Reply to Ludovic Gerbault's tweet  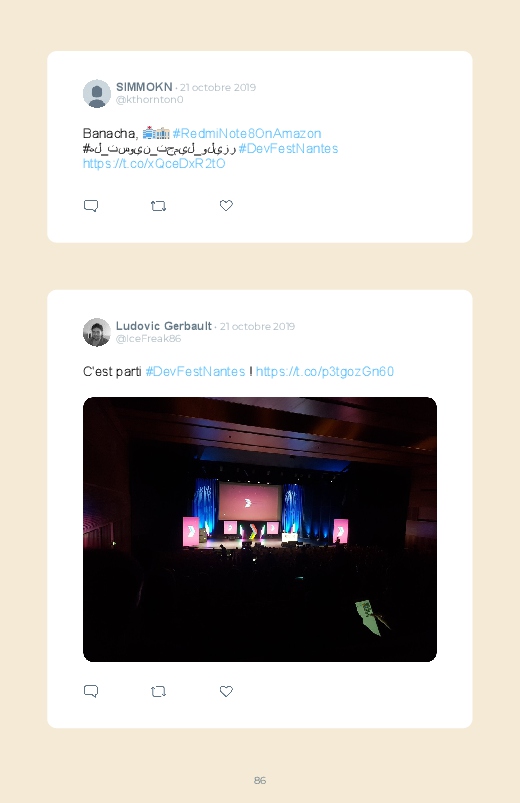point(91,691)
